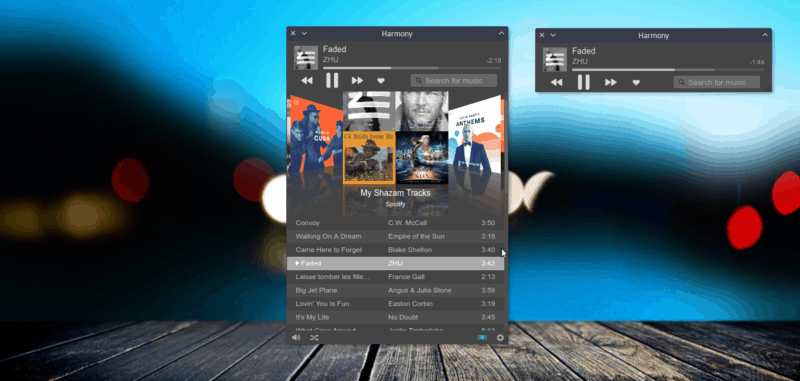Click the Faded song title in compact window
This screenshot has width=800, height=381.
click(x=584, y=51)
